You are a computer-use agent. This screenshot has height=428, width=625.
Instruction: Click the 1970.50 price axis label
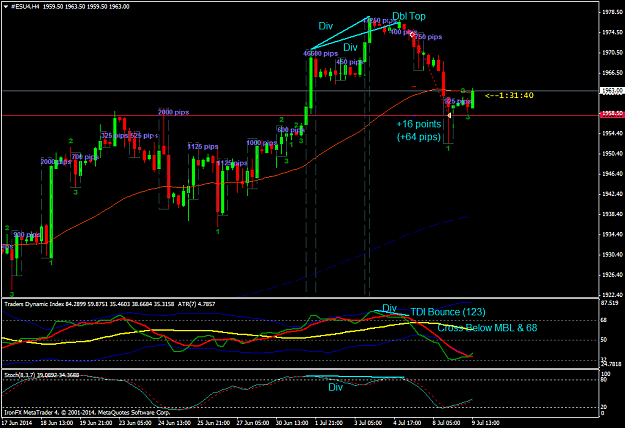pyautogui.click(x=613, y=53)
